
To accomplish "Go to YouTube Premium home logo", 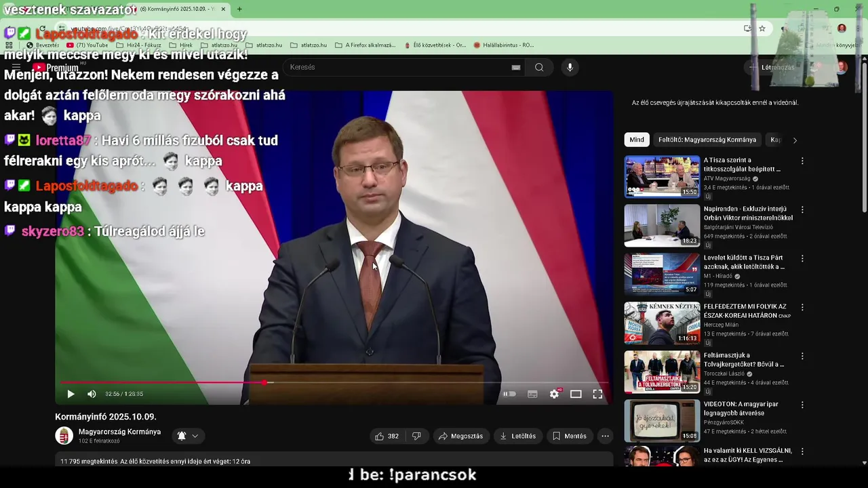I will click(x=56, y=67).
